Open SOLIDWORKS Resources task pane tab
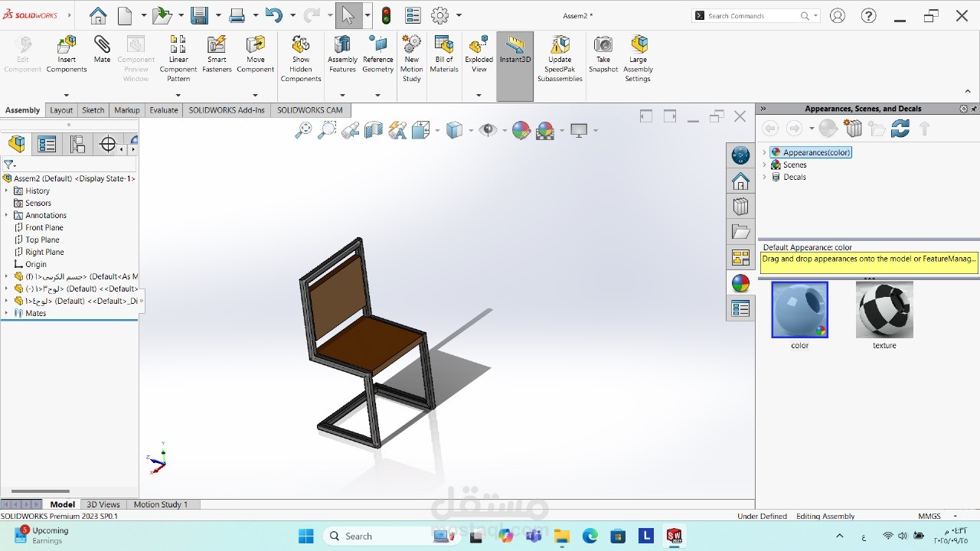980x551 pixels. point(740,155)
